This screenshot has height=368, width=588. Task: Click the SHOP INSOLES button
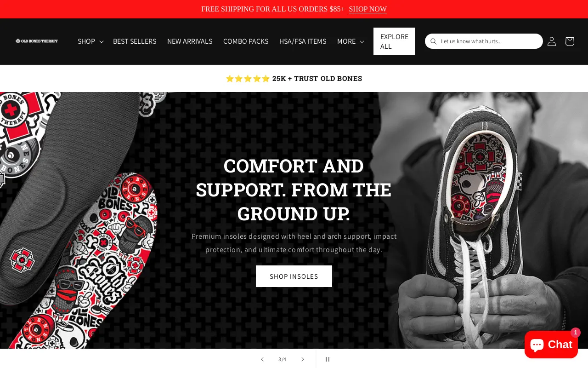(x=294, y=276)
